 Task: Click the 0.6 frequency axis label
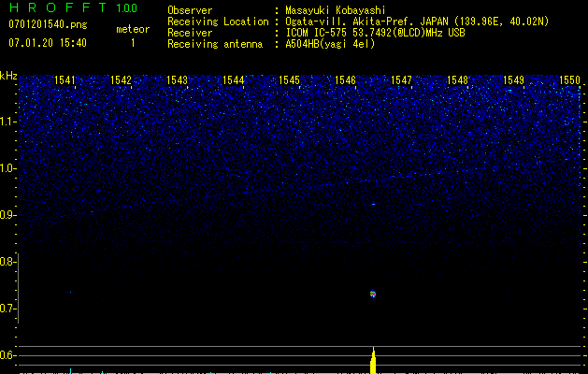pyautogui.click(x=8, y=355)
